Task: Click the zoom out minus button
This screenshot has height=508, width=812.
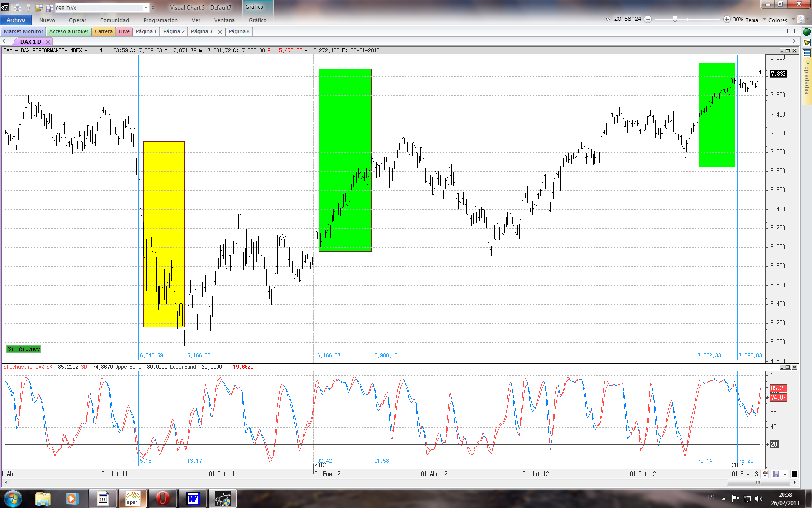Action: pyautogui.click(x=648, y=19)
